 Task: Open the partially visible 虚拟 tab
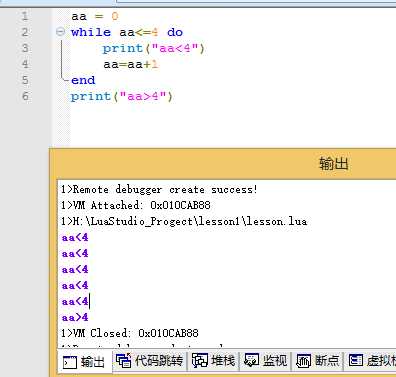(371, 360)
